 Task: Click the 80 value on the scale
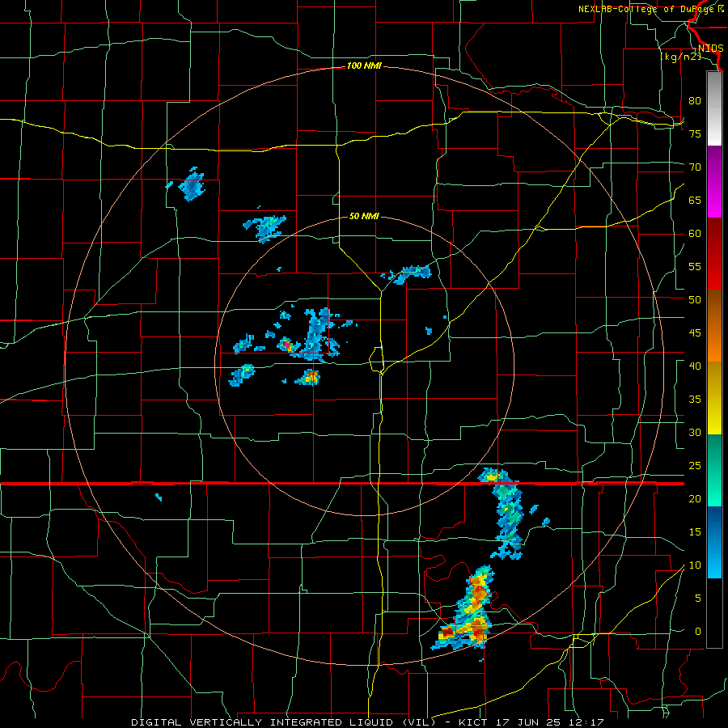(x=695, y=101)
